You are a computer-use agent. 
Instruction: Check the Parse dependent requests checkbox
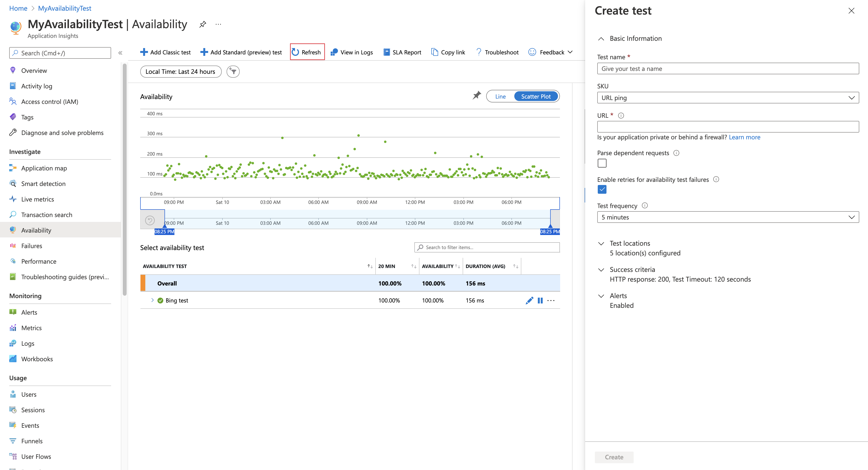(602, 163)
